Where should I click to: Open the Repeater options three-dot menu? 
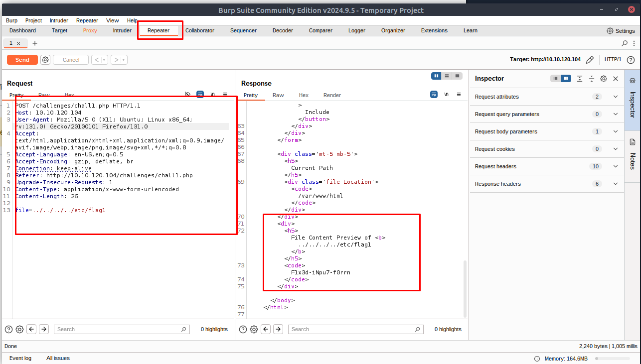[x=635, y=43]
